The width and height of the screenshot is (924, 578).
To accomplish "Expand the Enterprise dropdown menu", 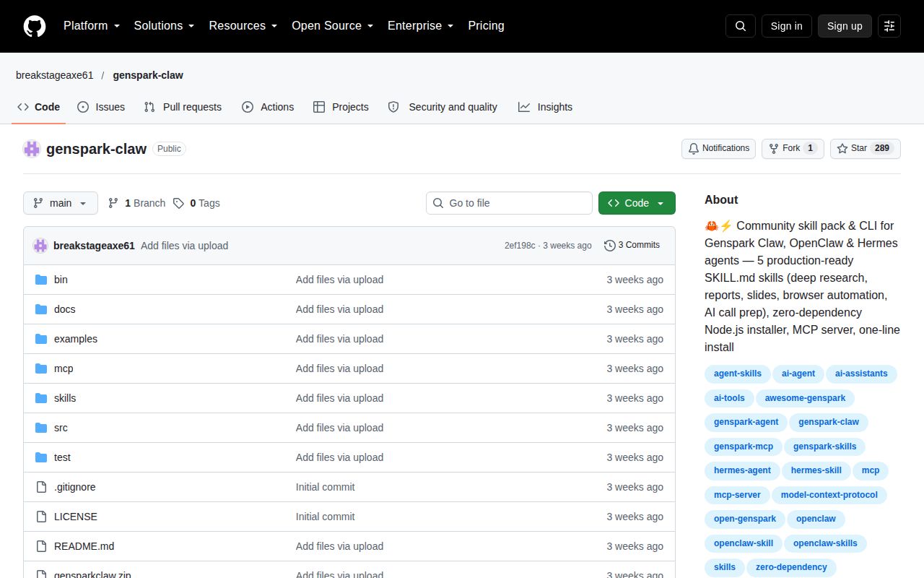I will [x=421, y=26].
